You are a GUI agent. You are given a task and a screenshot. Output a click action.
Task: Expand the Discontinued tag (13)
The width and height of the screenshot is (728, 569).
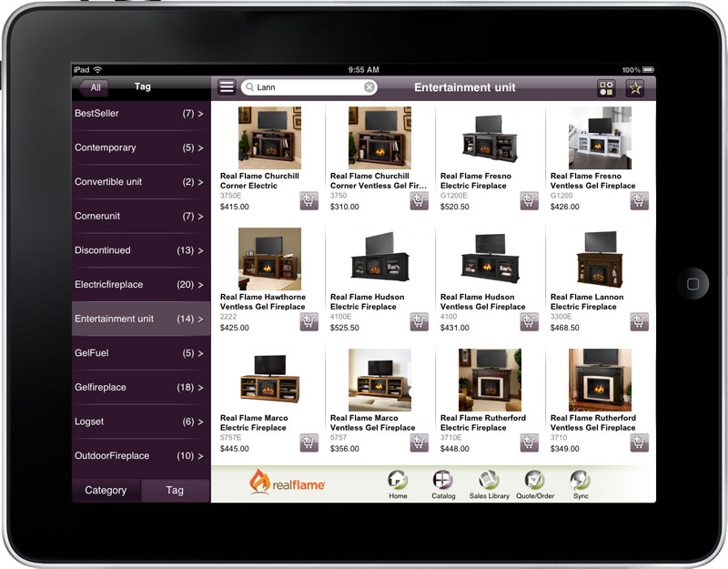[141, 250]
